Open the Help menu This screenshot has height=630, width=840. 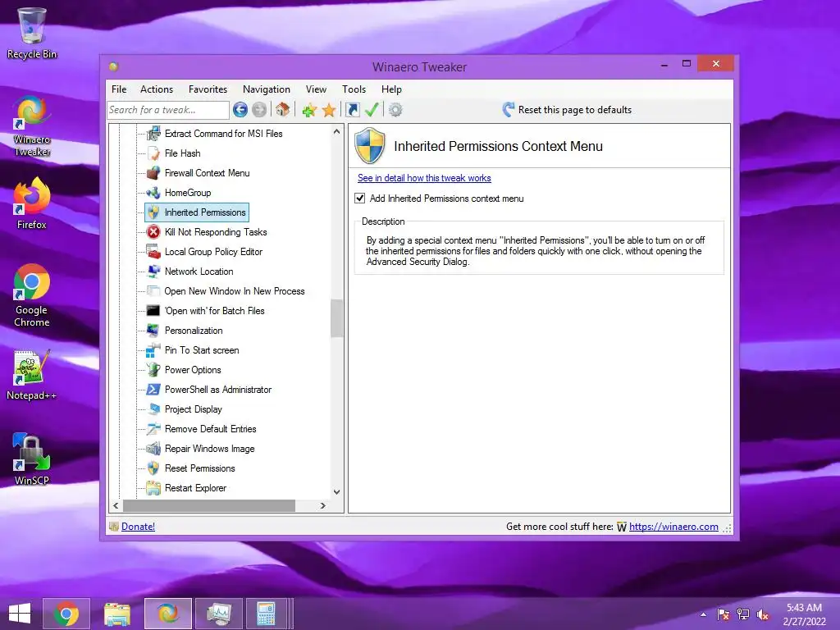click(391, 89)
